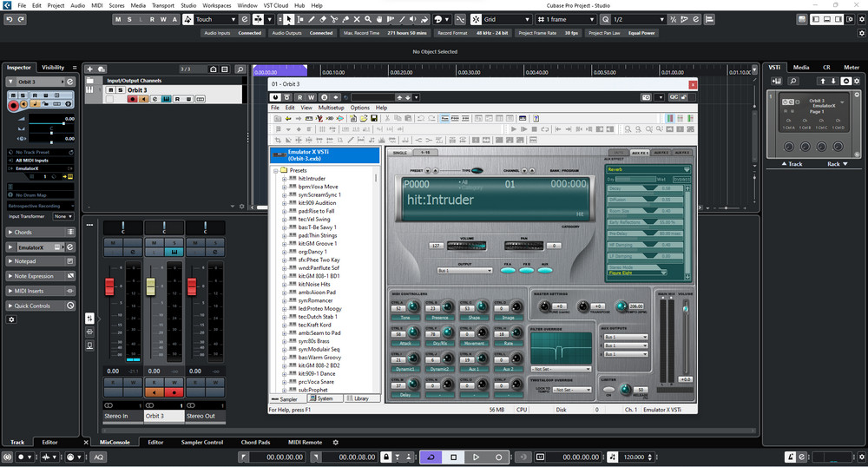
Task: Click the Stereo In channel red fader handle
Action: coord(109,286)
